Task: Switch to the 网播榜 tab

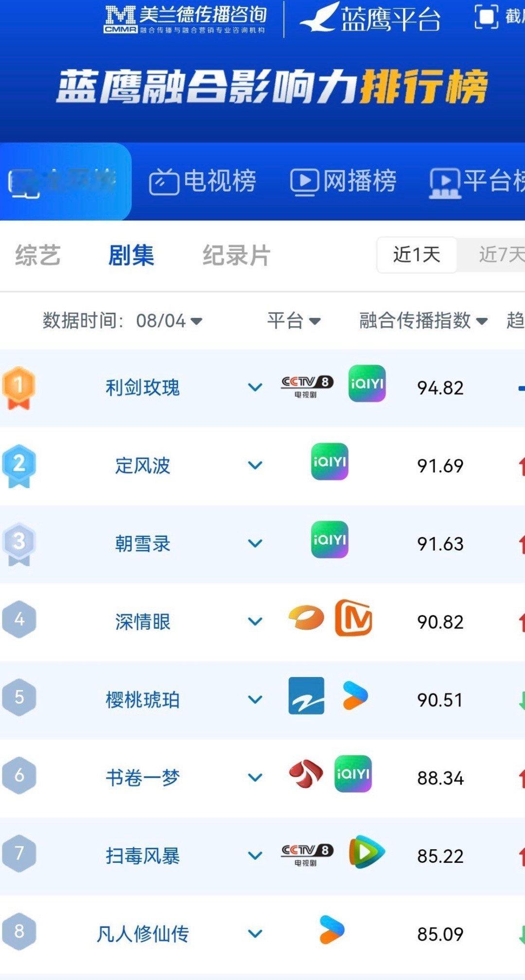Action: point(343,181)
